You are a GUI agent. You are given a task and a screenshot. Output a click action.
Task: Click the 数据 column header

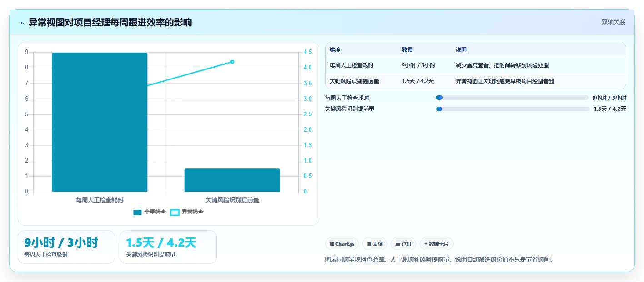coord(407,50)
